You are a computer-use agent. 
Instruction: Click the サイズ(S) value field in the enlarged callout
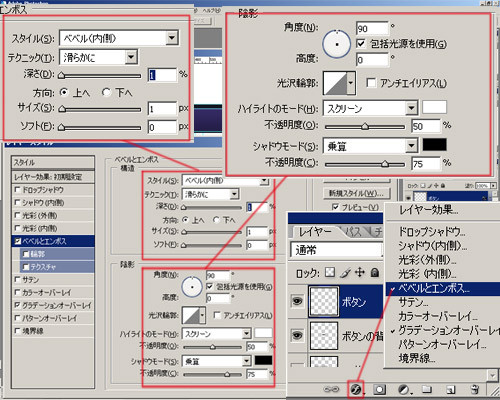pyautogui.click(x=162, y=109)
